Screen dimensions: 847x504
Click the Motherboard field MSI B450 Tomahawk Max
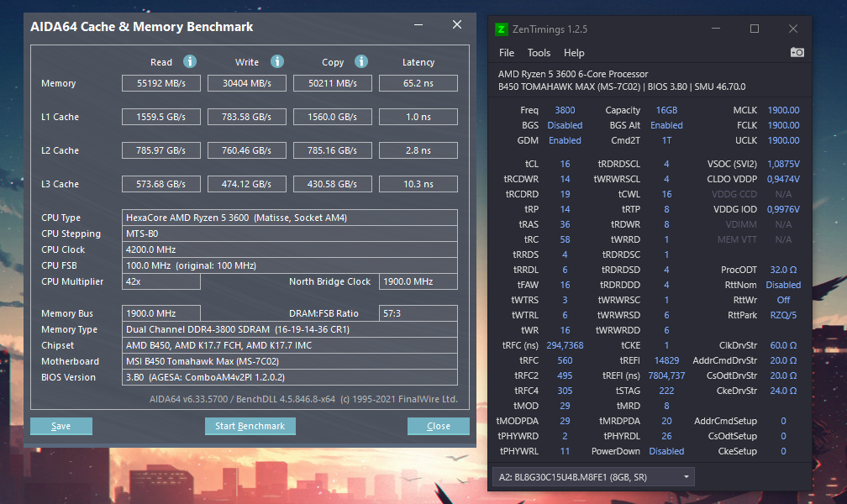click(290, 361)
